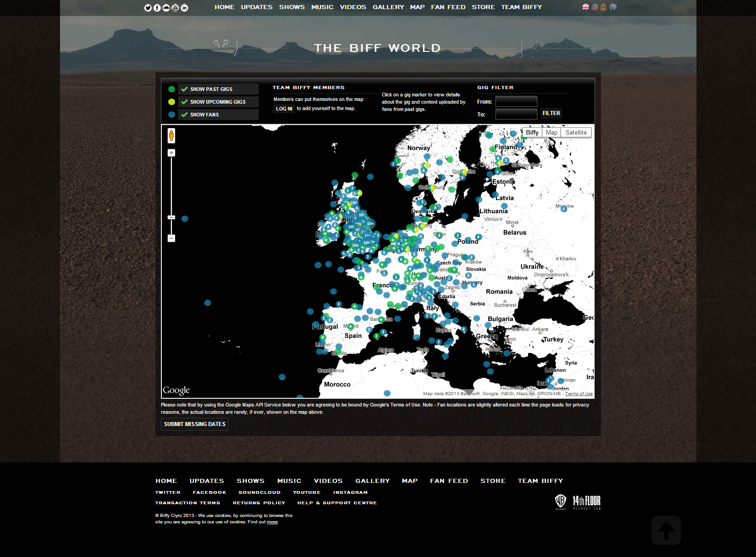
Task: Open the cookies 'more' link in the footer
Action: (272, 522)
